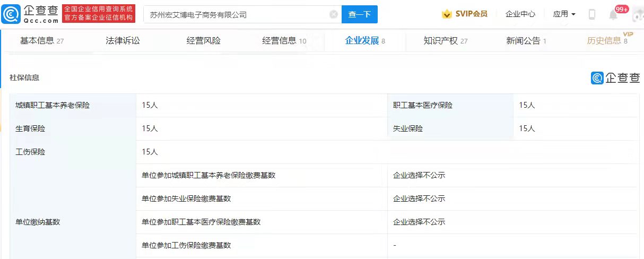Click the 查一下 search button

[x=360, y=14]
